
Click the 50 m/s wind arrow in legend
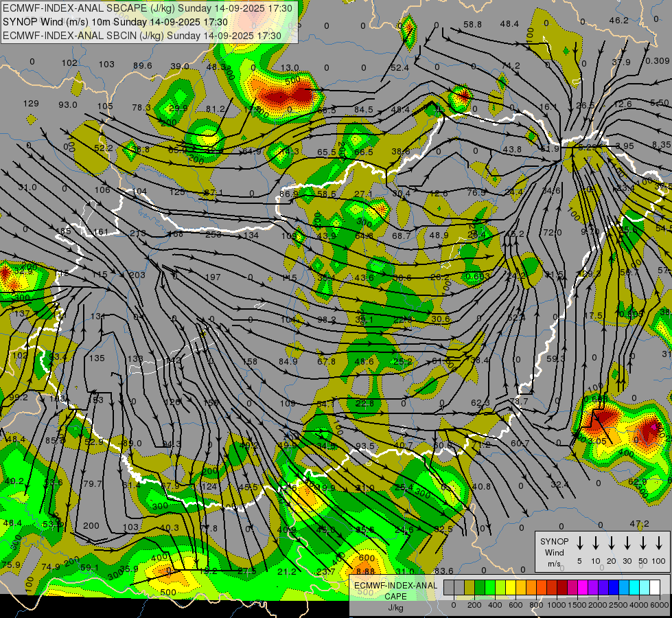643,543
